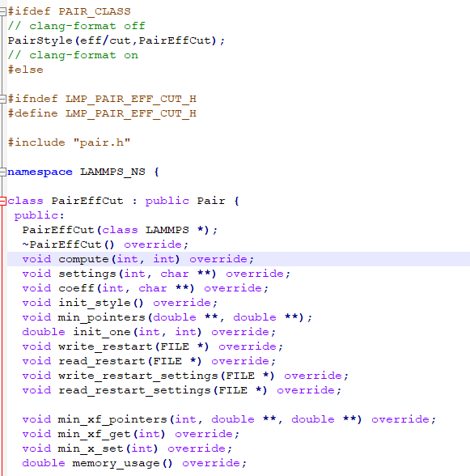Click the settings function declaration
Viewport: 470px width, 476px height.
(156, 274)
